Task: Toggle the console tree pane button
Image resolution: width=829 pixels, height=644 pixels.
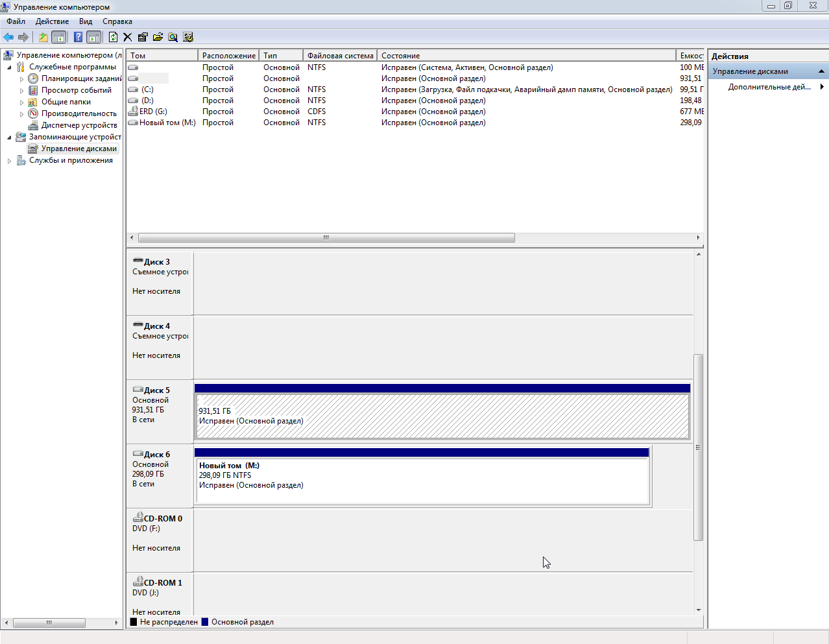Action: pyautogui.click(x=59, y=38)
